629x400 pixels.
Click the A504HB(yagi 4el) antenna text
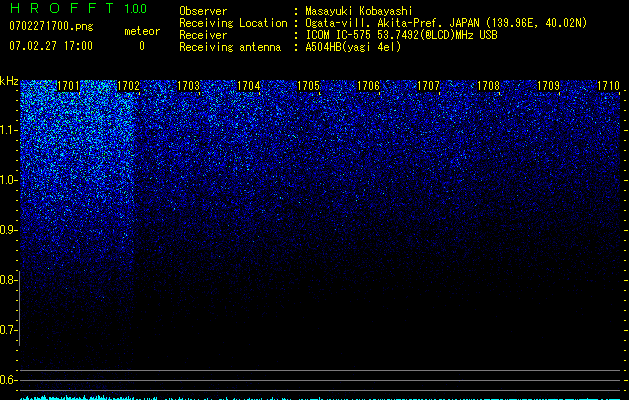(x=353, y=47)
